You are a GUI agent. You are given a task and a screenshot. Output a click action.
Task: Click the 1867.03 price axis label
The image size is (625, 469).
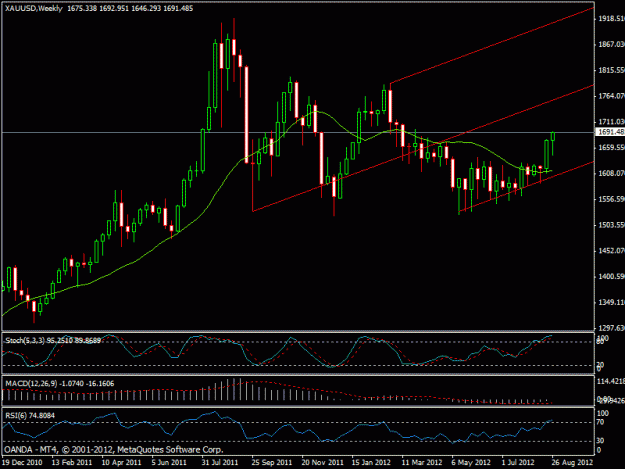click(x=611, y=45)
